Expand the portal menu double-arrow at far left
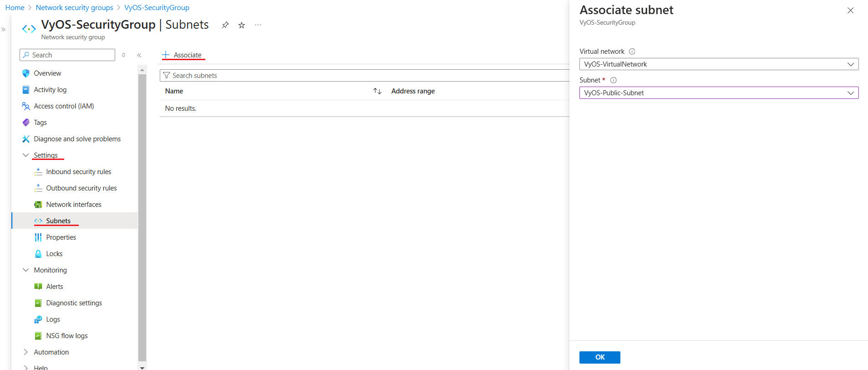 click(4, 30)
